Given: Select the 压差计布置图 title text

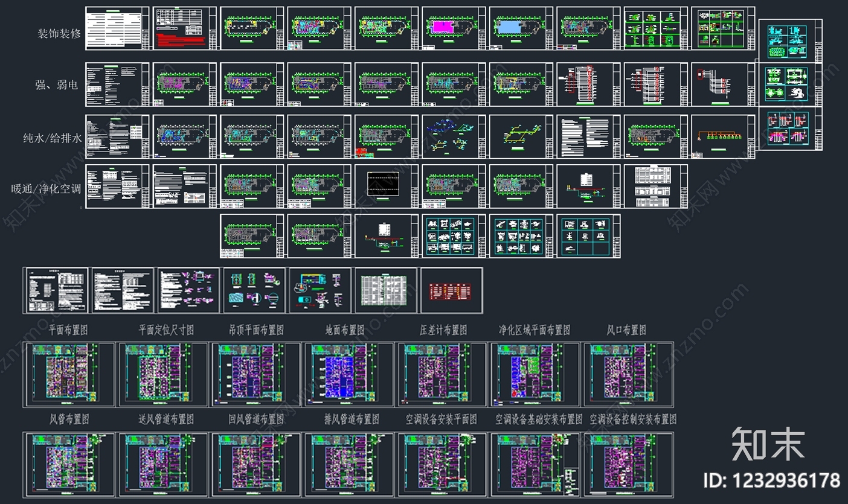Looking at the screenshot, I should click(x=443, y=330).
